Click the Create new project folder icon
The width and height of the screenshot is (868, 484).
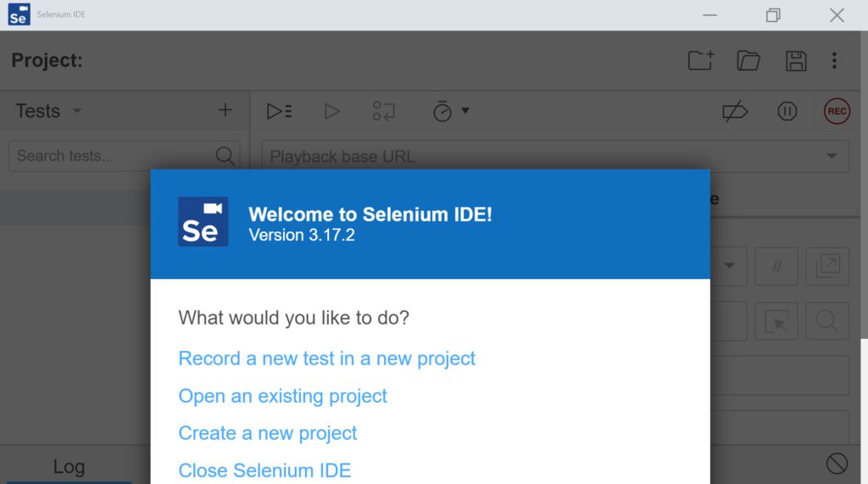(x=701, y=60)
